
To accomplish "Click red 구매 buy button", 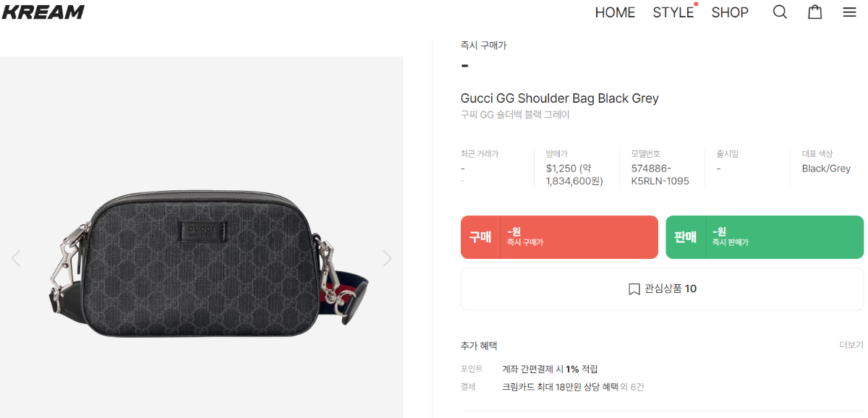I will click(559, 237).
